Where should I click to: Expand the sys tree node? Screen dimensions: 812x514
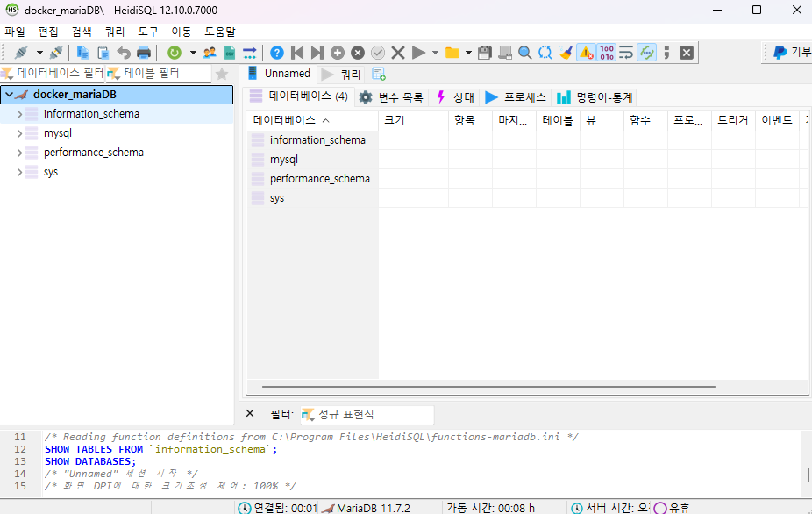tap(19, 172)
